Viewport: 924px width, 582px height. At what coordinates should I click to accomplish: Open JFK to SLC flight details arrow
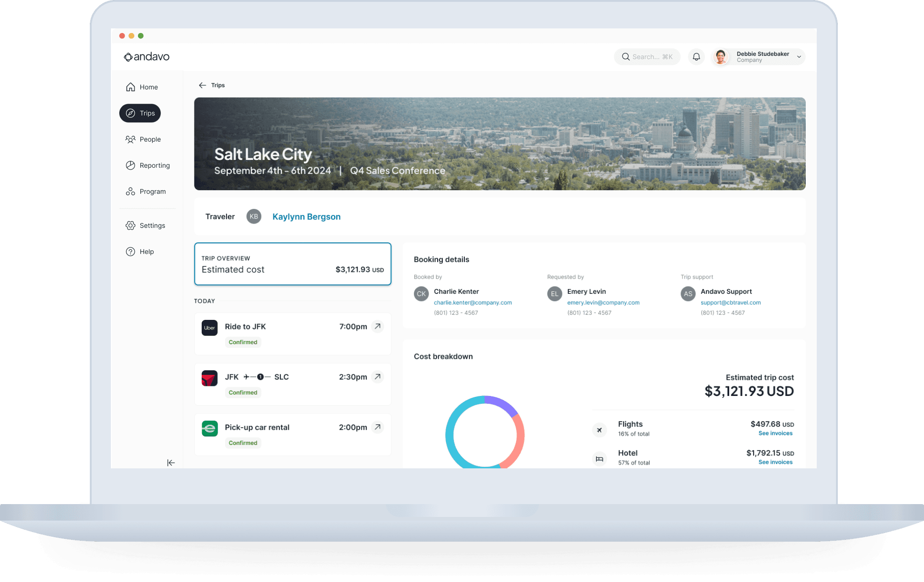(378, 377)
